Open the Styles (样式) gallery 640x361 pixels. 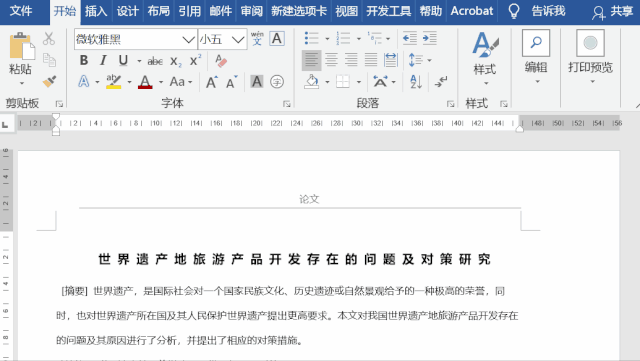click(x=485, y=60)
